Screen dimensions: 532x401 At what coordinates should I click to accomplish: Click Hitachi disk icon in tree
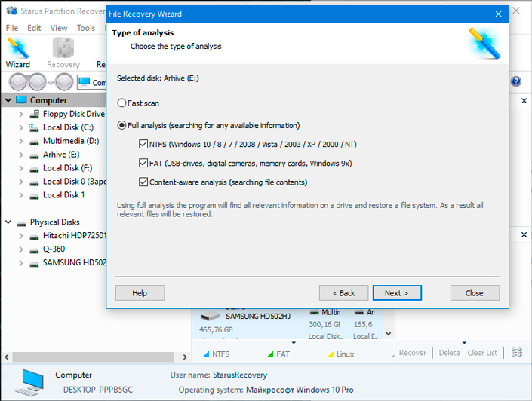pyautogui.click(x=34, y=237)
